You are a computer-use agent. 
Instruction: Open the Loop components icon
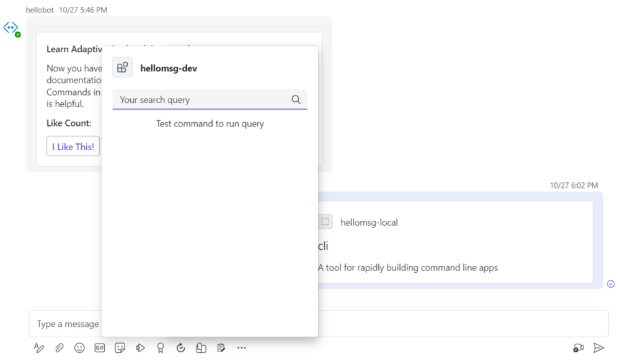tap(201, 348)
